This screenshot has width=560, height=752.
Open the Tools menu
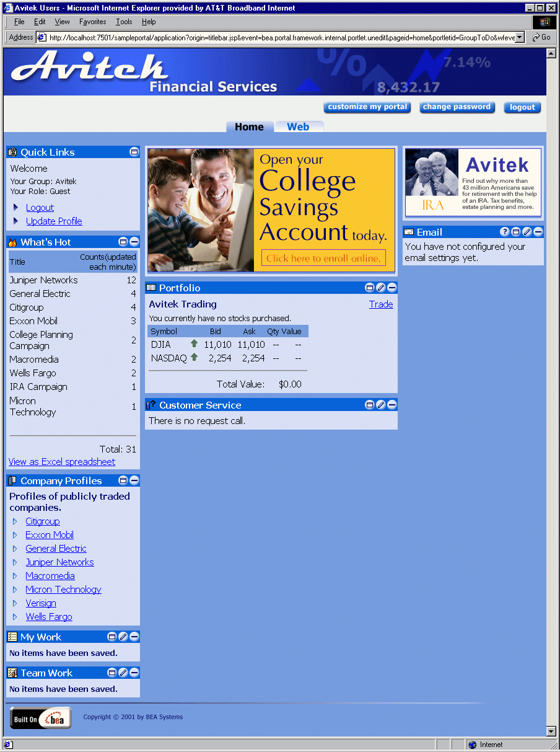tap(124, 22)
